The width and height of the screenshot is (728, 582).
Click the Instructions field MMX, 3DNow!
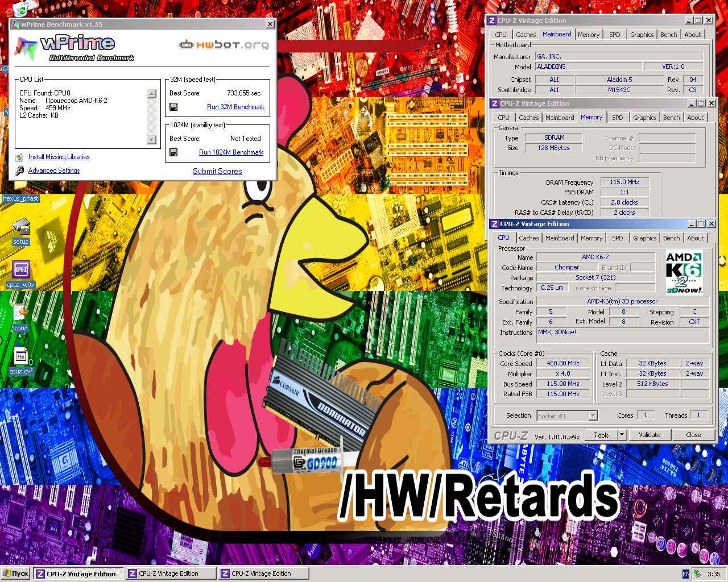pos(623,336)
